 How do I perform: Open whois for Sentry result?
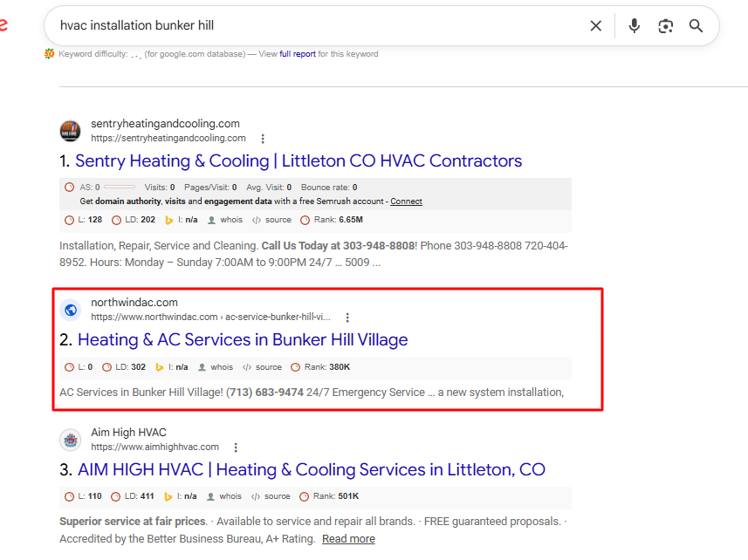[x=225, y=220]
